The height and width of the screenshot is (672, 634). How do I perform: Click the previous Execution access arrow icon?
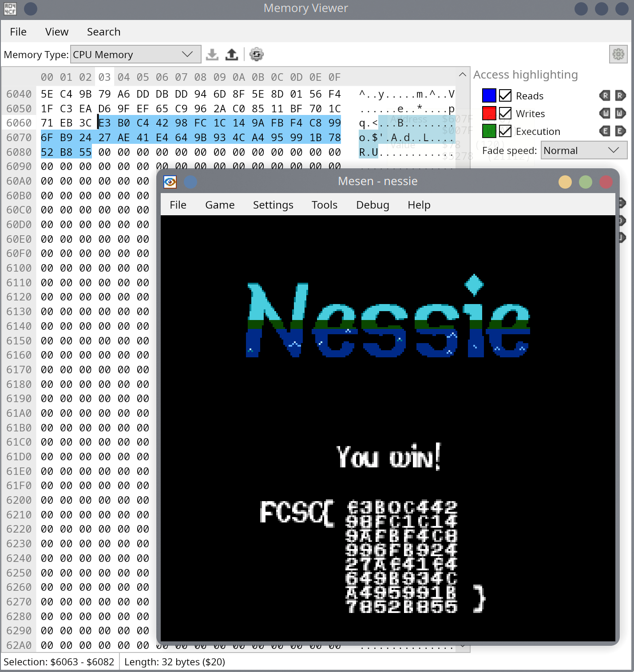click(605, 130)
